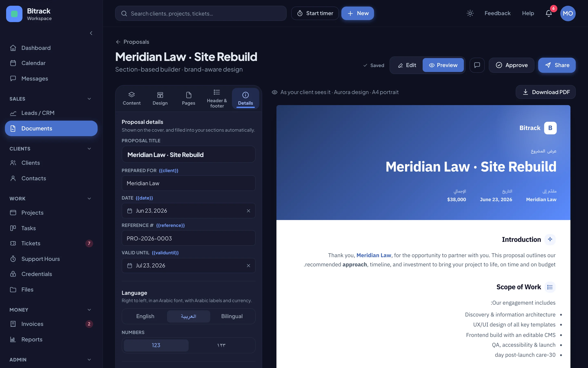Open the Pages tab
Screen dimensions: 588x368
[x=189, y=99]
